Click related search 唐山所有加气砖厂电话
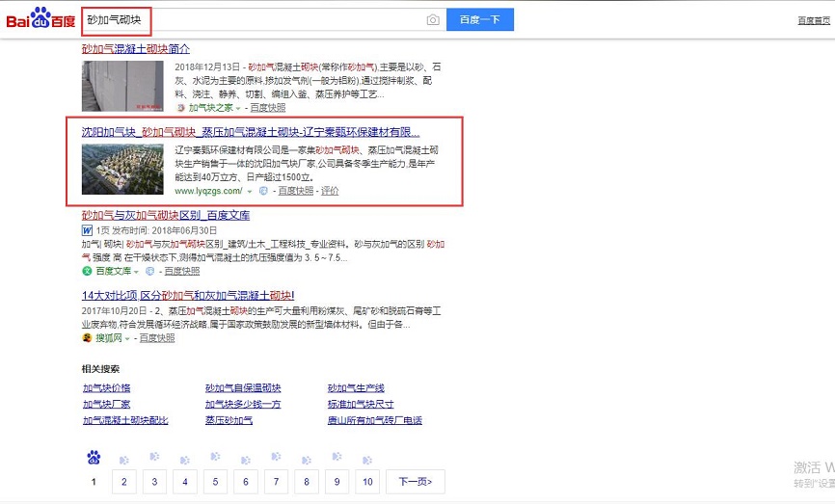The image size is (835, 504). (x=375, y=420)
